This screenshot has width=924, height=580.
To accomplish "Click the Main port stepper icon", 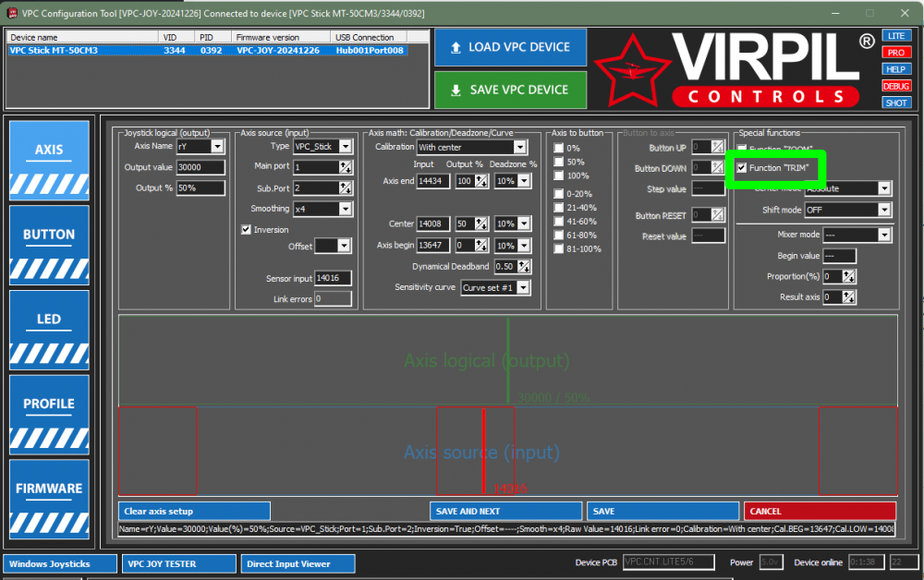I will click(346, 167).
